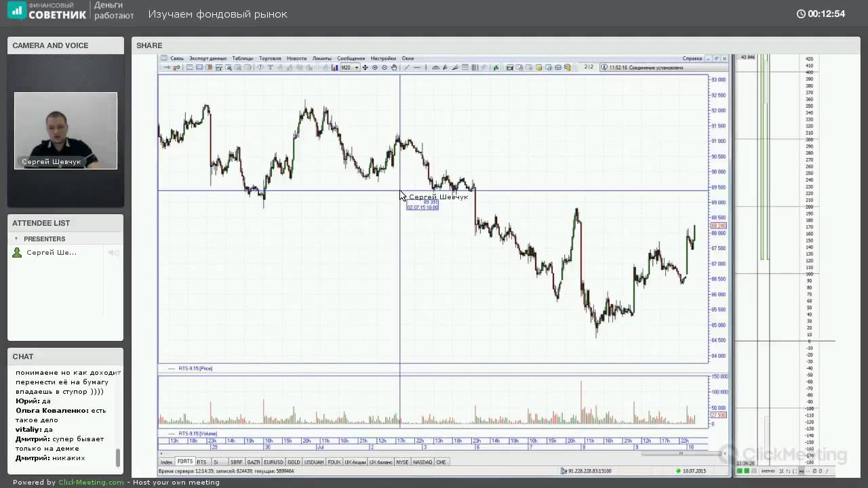Open the ClickMeeting.com link in footer

point(91,483)
